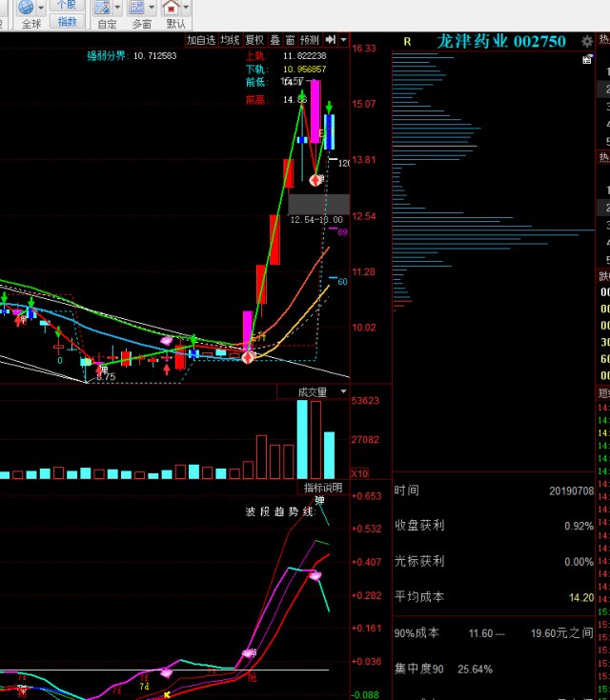The image size is (610, 700).
Task: Open the 复权 adjustment menu
Action: click(x=254, y=40)
